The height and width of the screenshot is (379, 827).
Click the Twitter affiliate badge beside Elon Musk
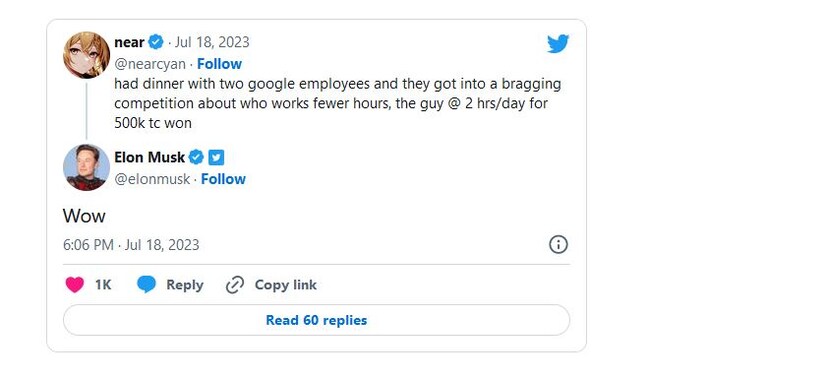[x=216, y=157]
